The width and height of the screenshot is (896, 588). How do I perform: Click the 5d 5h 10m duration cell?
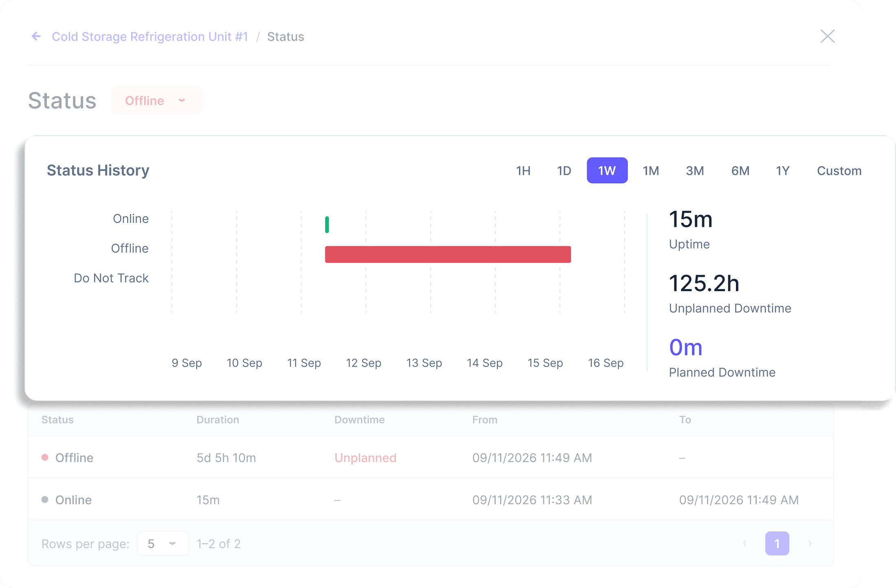(226, 458)
